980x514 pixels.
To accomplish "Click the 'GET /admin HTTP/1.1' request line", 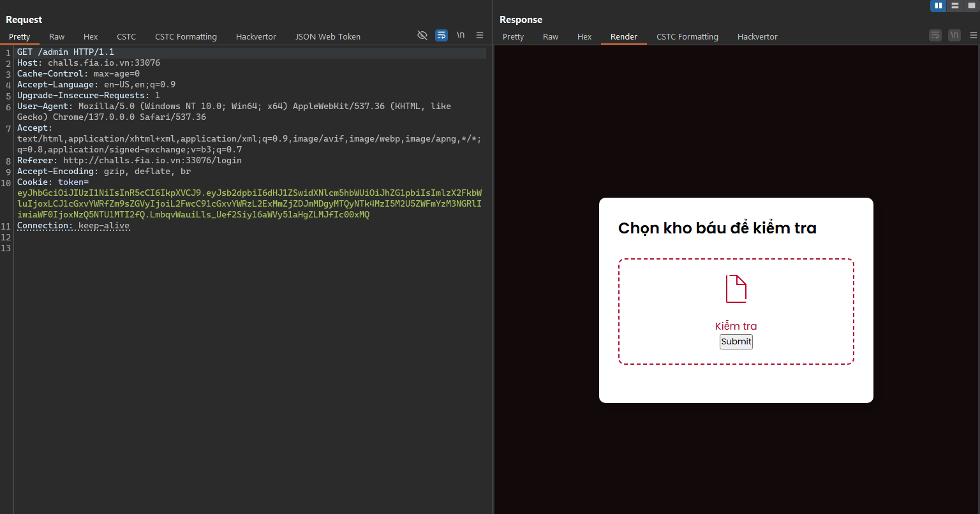I will [66, 52].
